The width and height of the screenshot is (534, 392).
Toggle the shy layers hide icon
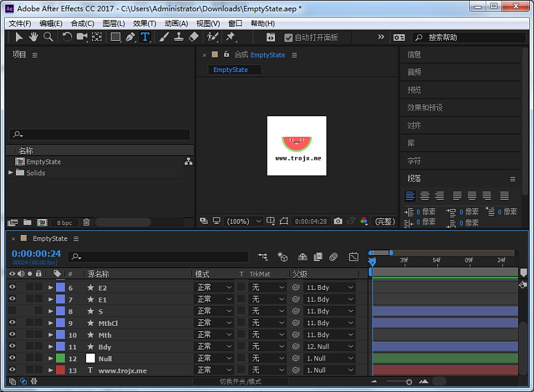[302, 256]
